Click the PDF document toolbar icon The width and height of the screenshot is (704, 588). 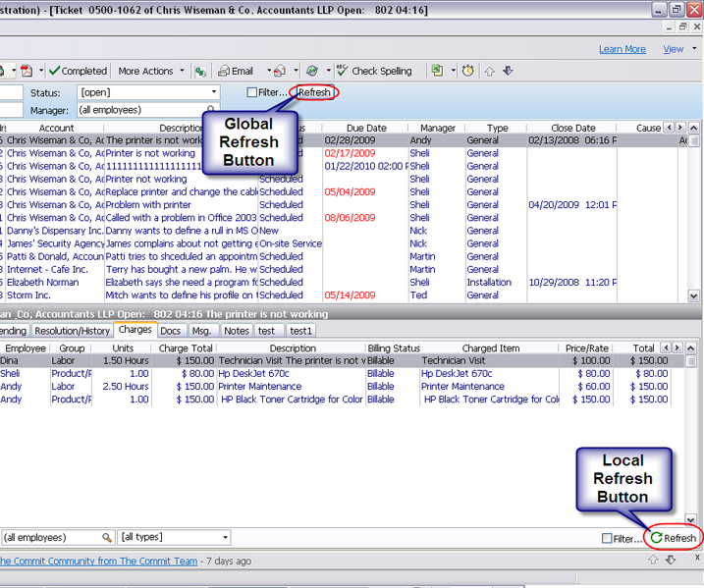click(27, 71)
